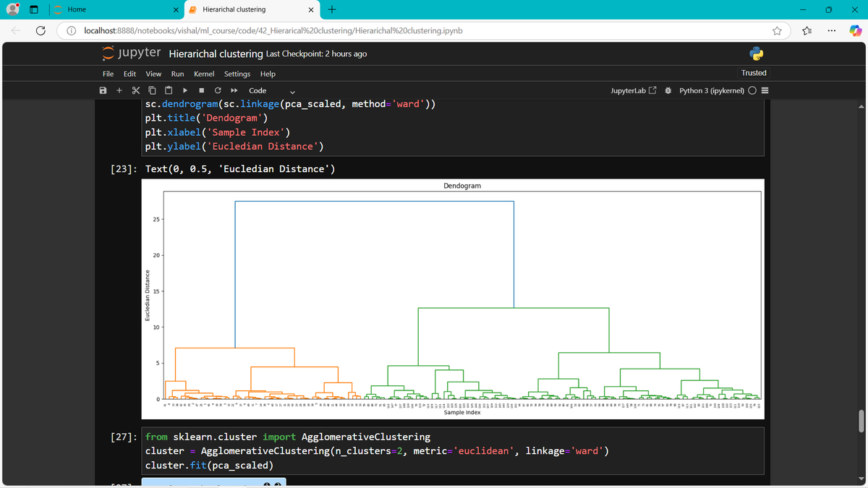
Task: Select the output text Text(0, 0.5, 'Eucledian Distance')
Action: pyautogui.click(x=240, y=169)
